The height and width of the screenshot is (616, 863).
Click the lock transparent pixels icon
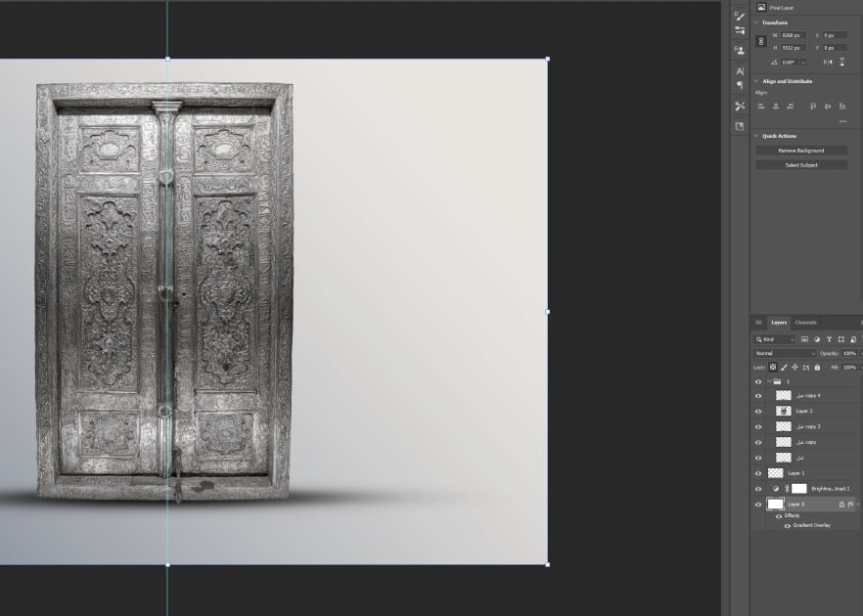(x=773, y=367)
